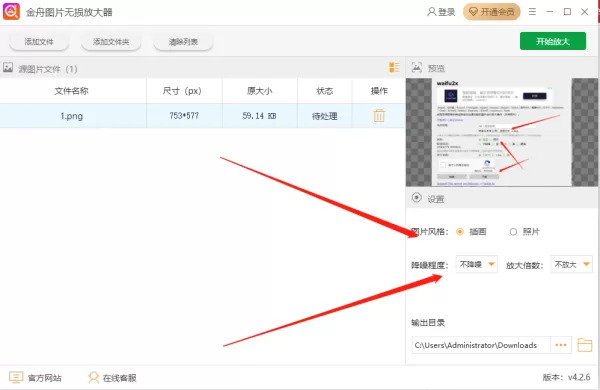Toggle the list view icon

394,67
